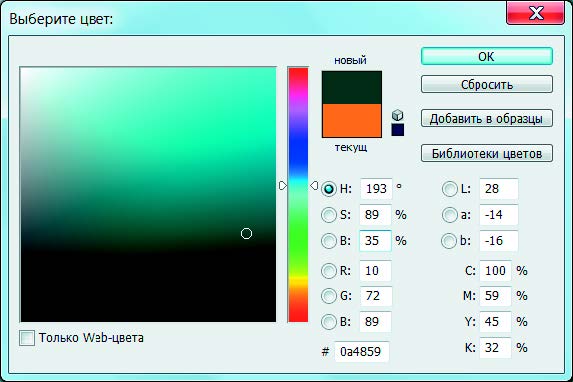Select the S saturation radio button

pos(329,215)
